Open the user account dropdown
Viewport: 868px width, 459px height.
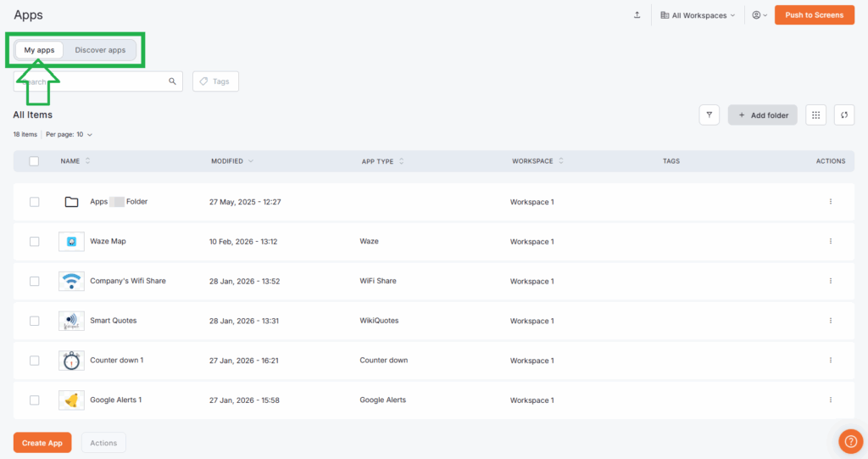(759, 15)
